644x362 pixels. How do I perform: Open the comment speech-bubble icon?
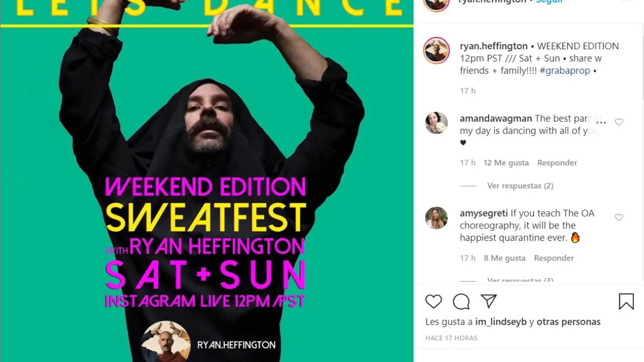(x=461, y=301)
